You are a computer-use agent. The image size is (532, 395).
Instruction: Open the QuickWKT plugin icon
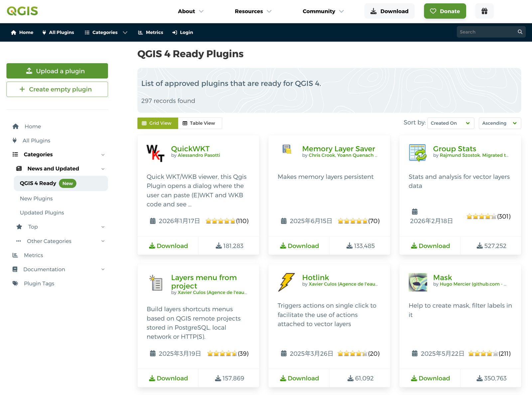pos(155,153)
